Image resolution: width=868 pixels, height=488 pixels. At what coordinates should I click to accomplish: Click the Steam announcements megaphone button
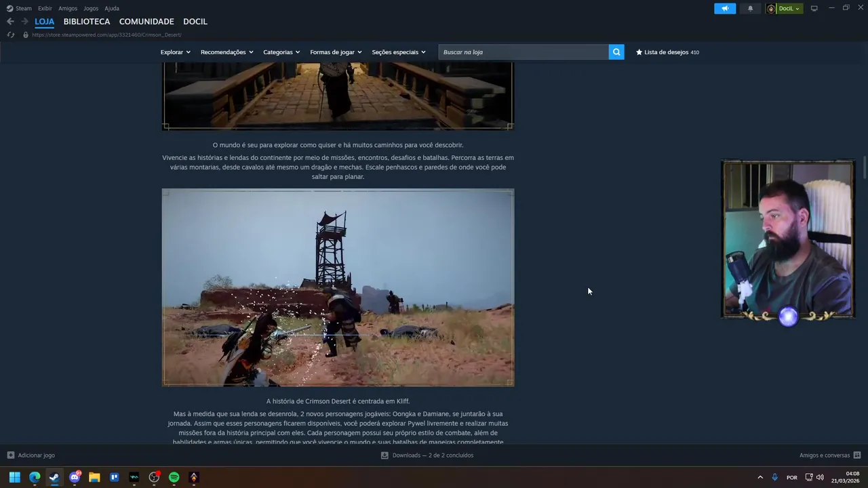[x=725, y=8]
